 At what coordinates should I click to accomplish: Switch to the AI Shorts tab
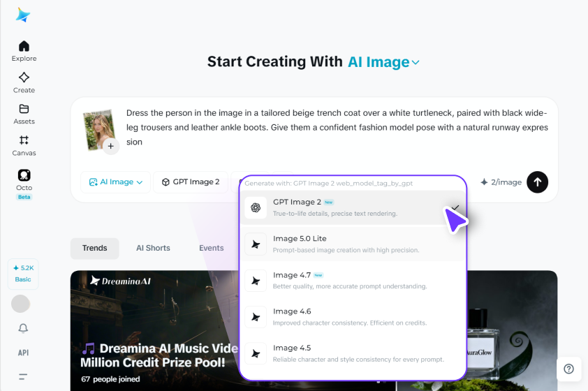point(153,248)
